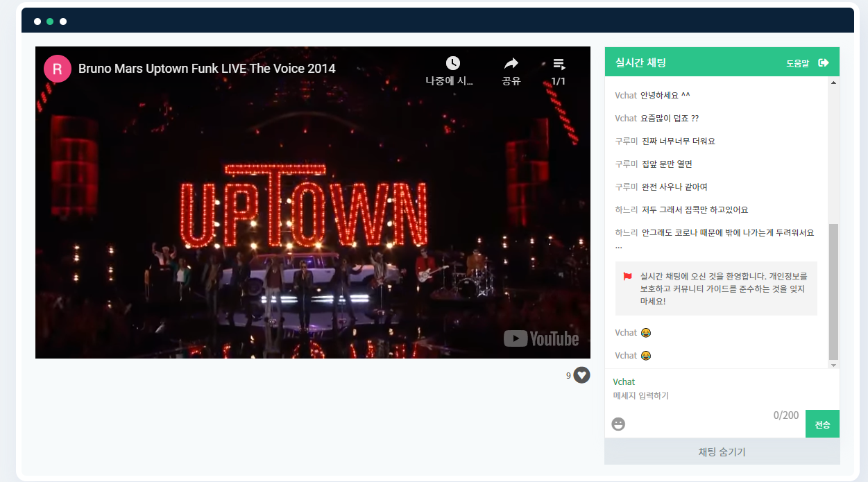Click the YouTube logo on video
Screen dimensions: 868x482
point(541,338)
